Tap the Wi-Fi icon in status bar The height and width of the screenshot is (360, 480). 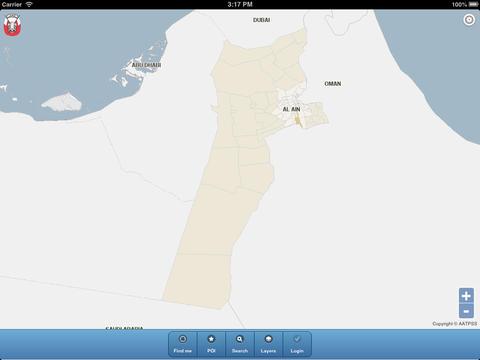click(x=29, y=4)
